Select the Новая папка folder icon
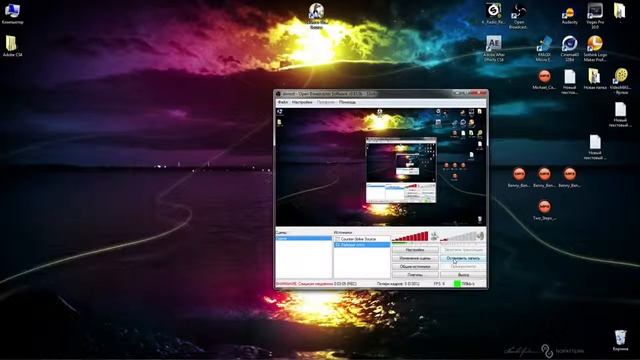The width and height of the screenshot is (640, 360). (x=595, y=80)
